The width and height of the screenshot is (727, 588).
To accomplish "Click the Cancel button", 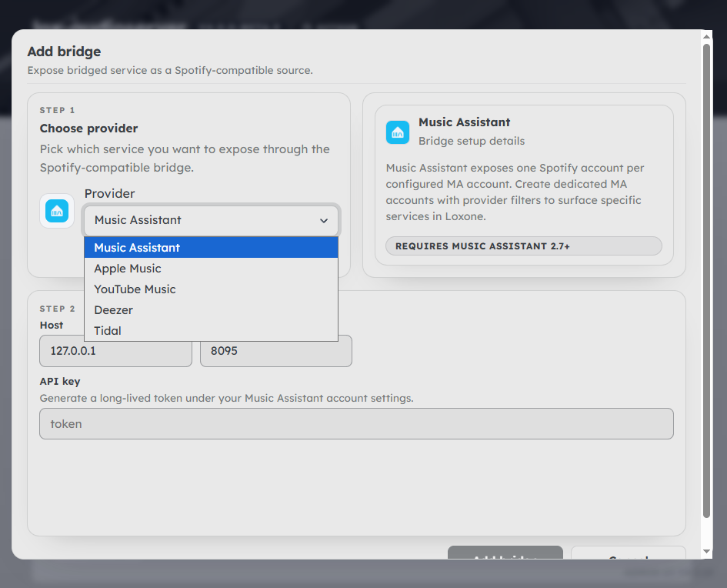I will point(628,553).
